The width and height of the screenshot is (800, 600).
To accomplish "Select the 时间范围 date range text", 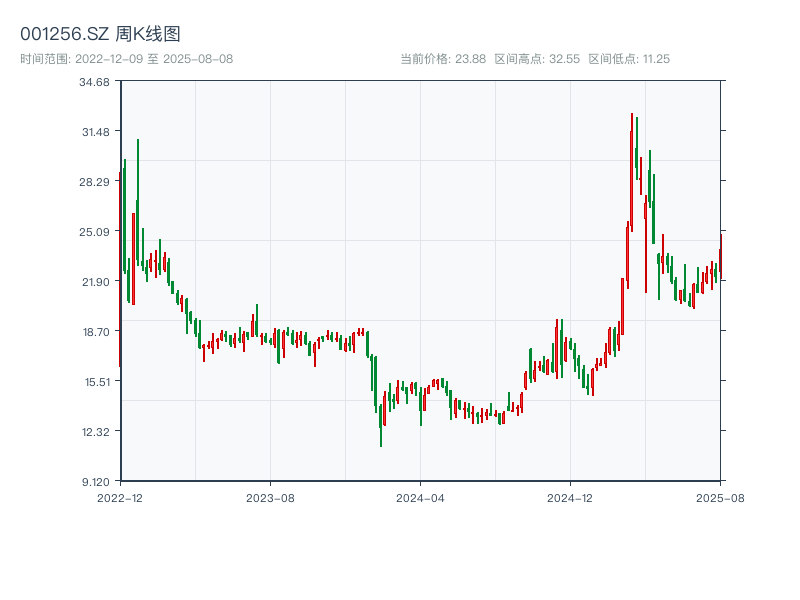I will 127,59.
